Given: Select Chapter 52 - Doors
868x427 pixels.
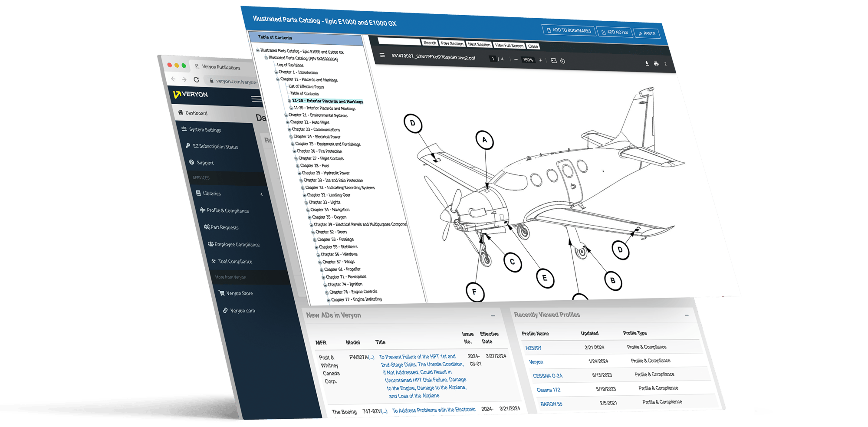Looking at the screenshot, I should pos(331,232).
